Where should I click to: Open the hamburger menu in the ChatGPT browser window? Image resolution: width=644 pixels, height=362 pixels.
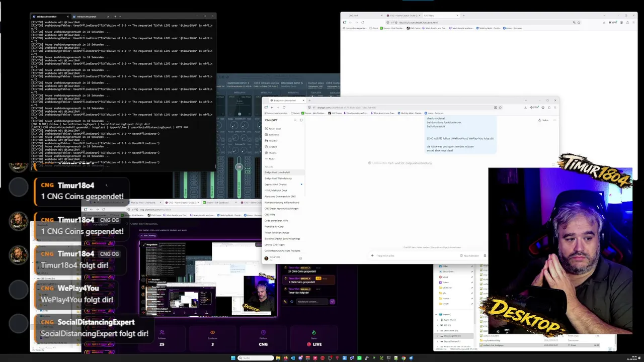554,107
